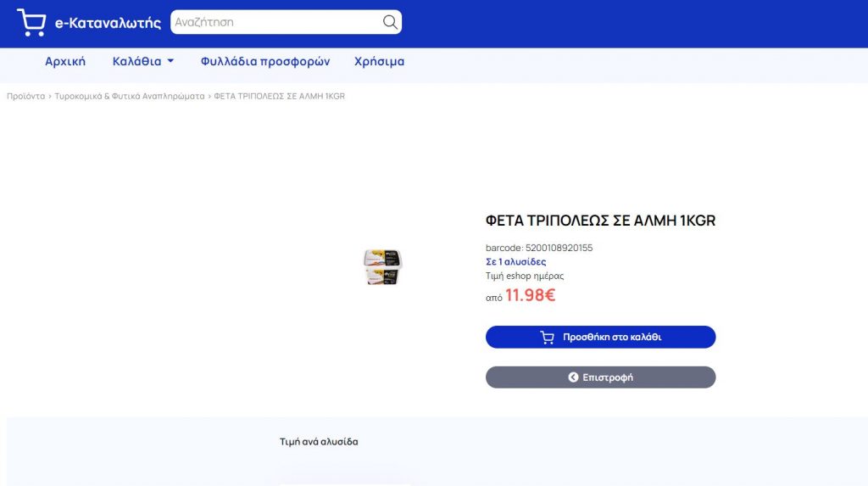This screenshot has width=868, height=486.
Task: Click the Προϊόντα breadcrumb link
Action: tap(26, 96)
